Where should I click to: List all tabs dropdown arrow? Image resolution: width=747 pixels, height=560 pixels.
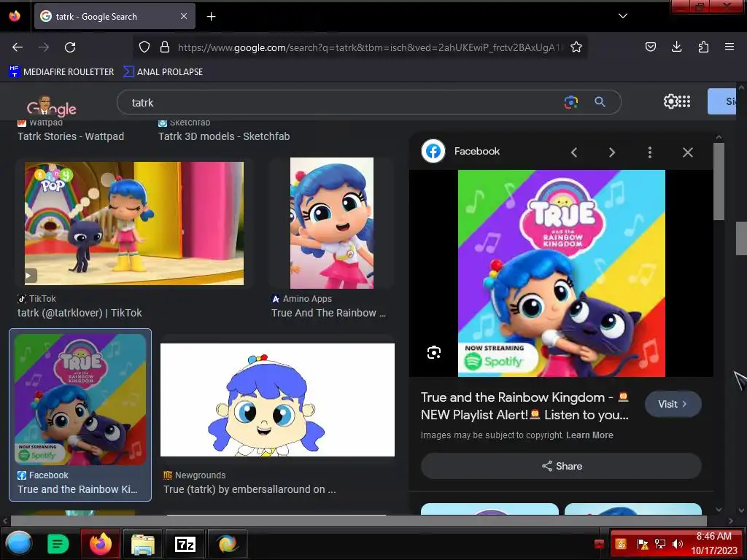tap(623, 16)
